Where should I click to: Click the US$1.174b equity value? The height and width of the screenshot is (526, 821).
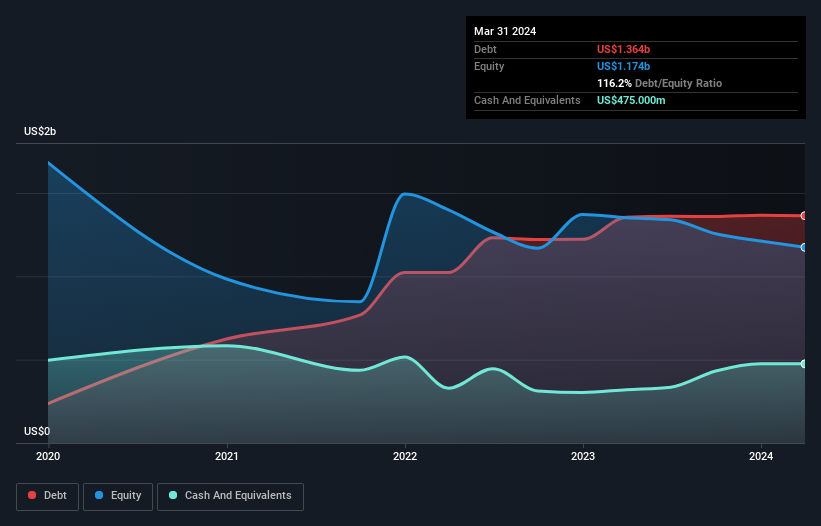(623, 66)
